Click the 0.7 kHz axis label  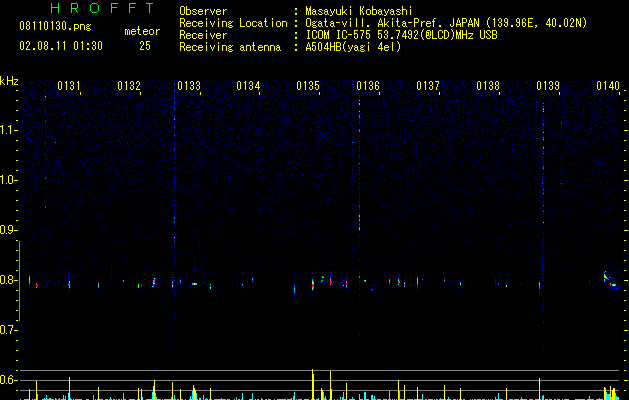click(x=9, y=330)
